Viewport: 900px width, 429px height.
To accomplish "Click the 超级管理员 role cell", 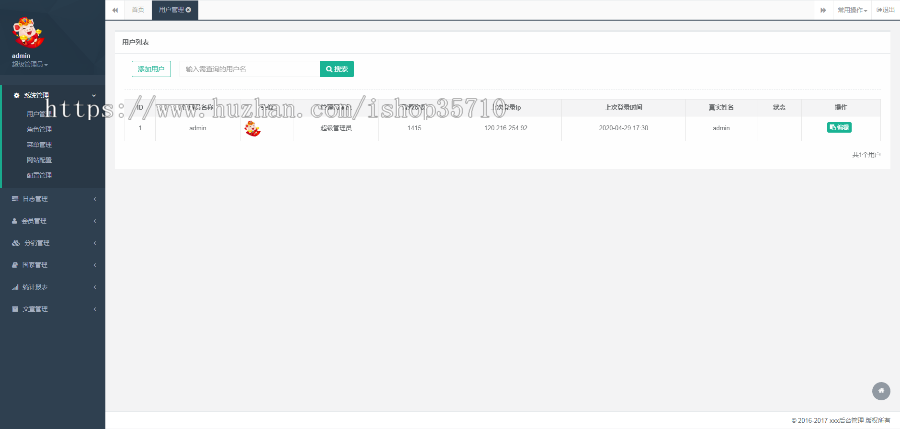I will (x=336, y=128).
